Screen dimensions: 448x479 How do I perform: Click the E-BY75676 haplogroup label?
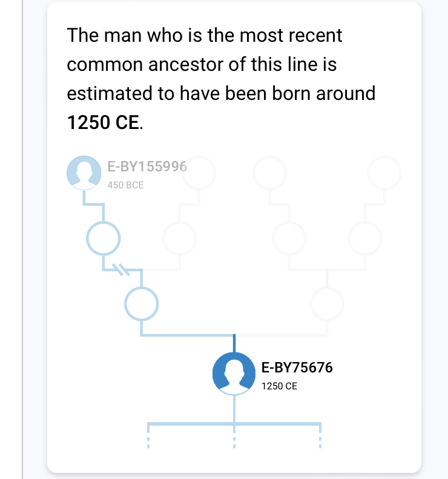coord(297,368)
